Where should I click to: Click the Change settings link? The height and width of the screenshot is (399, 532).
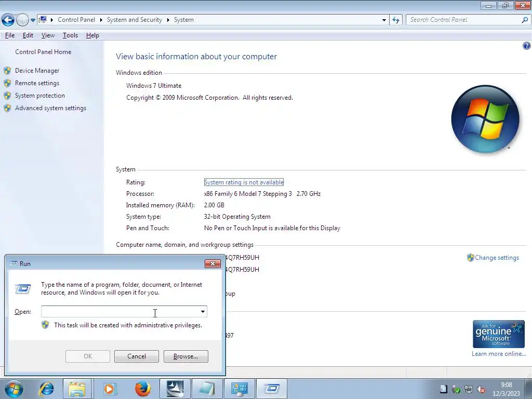(497, 258)
